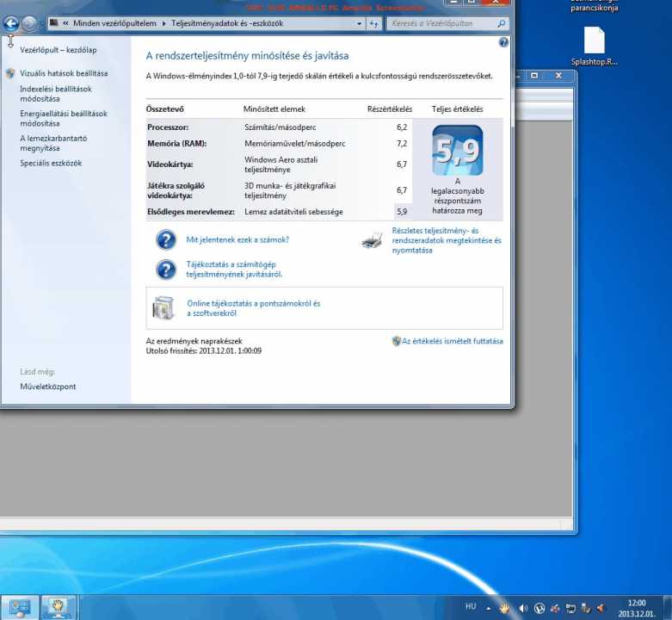672x620 pixels.
Task: Open the network tray icon
Action: pyautogui.click(x=570, y=608)
